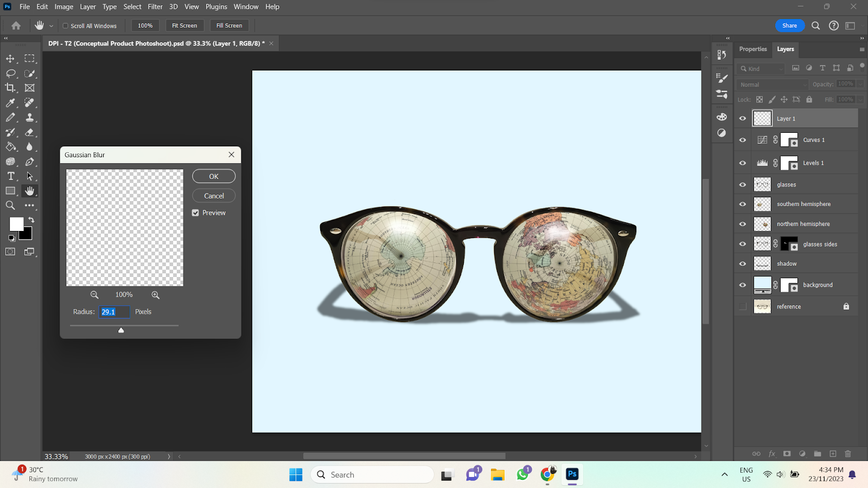Image resolution: width=868 pixels, height=488 pixels.
Task: Open the Normal blend mode dropdown
Action: tap(773, 85)
